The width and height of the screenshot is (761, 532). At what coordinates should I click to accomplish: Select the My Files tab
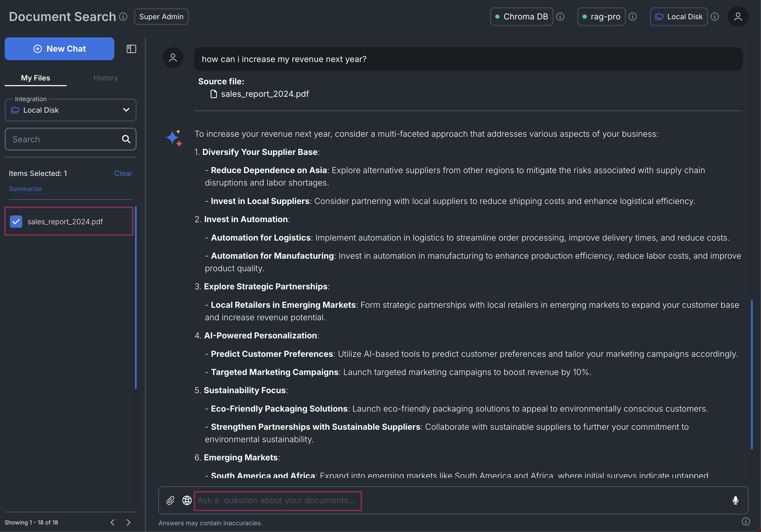pyautogui.click(x=36, y=78)
